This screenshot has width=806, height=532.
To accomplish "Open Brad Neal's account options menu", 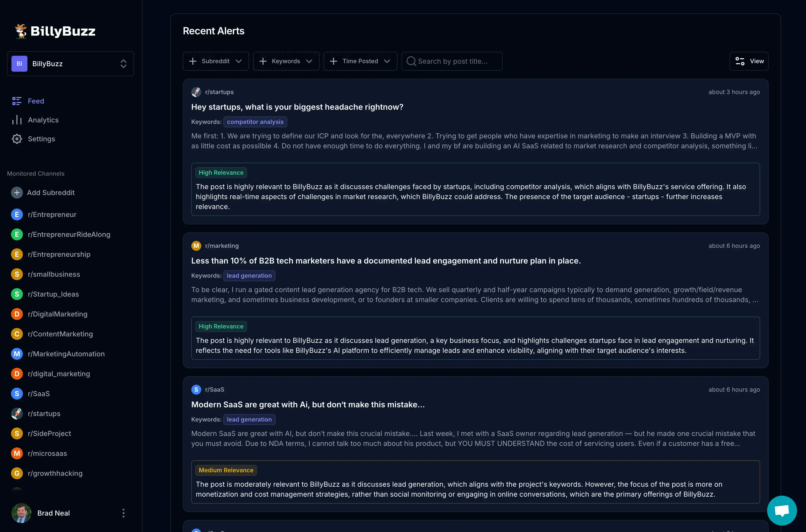I will point(123,513).
